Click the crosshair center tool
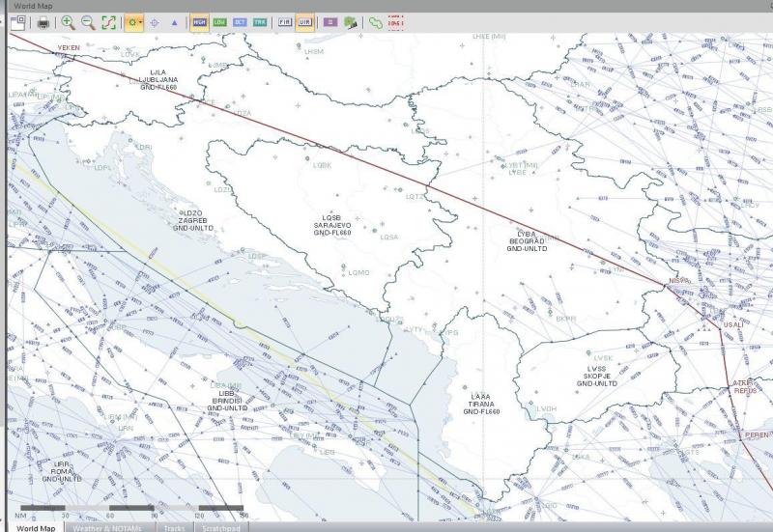Viewport: 773px width, 532px height. (x=155, y=22)
